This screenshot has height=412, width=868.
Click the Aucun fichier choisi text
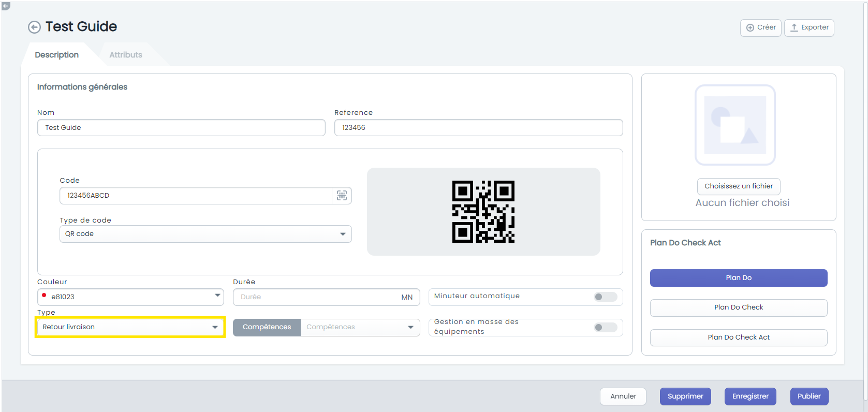[742, 203]
